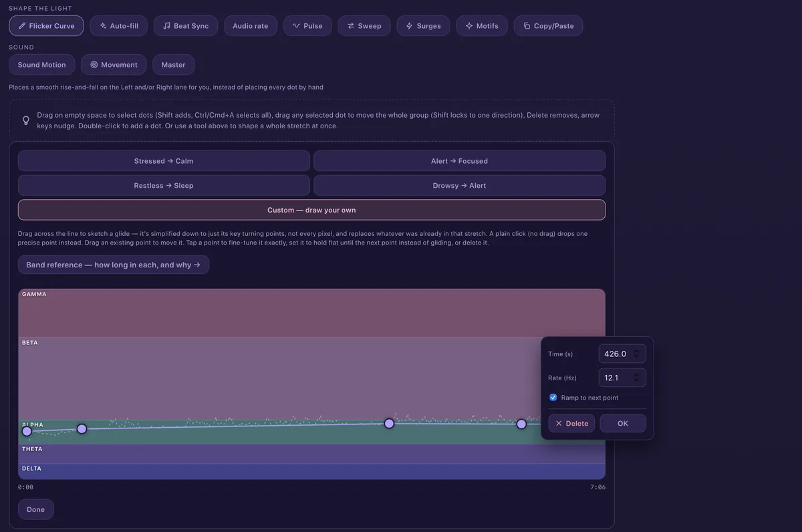
Task: Select the Sweep tool
Action: (x=364, y=26)
